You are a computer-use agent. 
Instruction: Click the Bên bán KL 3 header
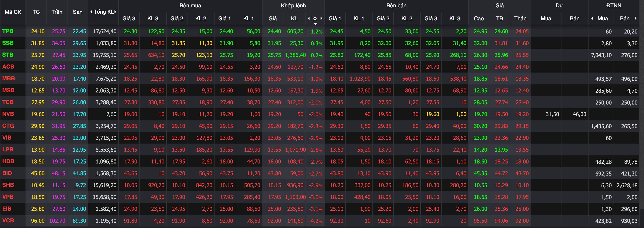[x=455, y=19]
